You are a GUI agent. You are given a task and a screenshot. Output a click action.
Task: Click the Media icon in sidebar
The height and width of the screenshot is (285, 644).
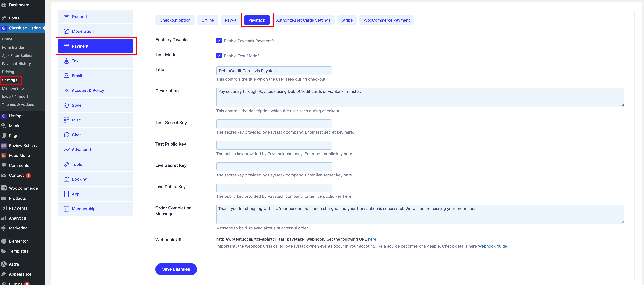pos(4,126)
